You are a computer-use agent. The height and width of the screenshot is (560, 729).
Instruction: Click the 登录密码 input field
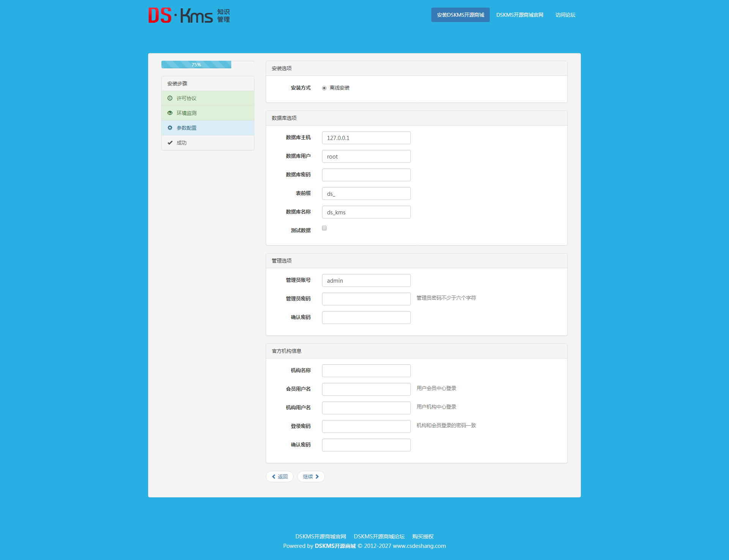pos(366,426)
